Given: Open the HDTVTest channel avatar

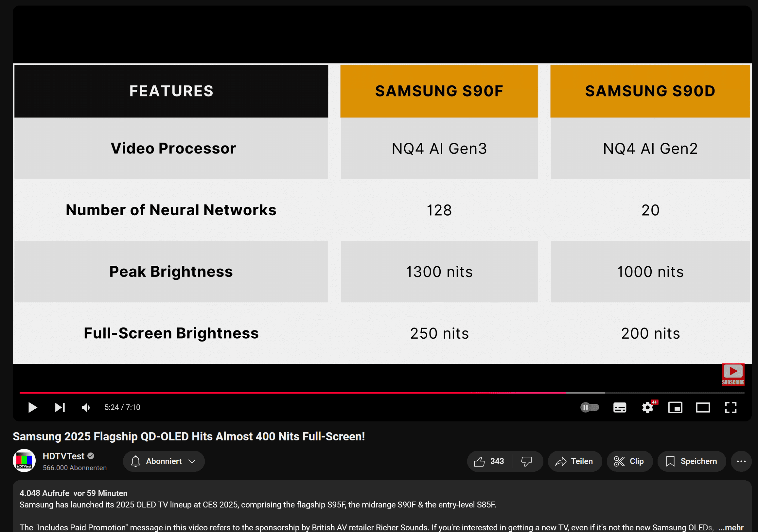Looking at the screenshot, I should 24,461.
